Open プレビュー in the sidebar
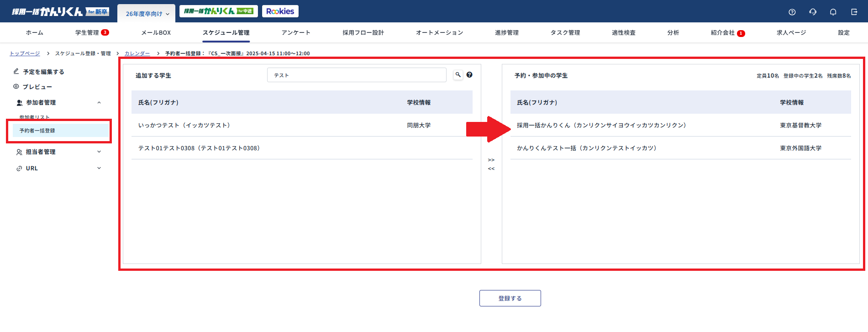This screenshot has height=332, width=868. [37, 87]
